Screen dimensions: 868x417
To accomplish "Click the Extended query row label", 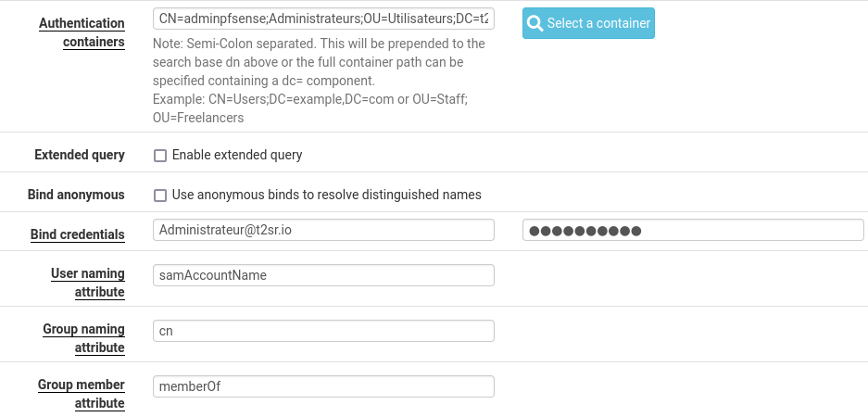I will (80, 155).
